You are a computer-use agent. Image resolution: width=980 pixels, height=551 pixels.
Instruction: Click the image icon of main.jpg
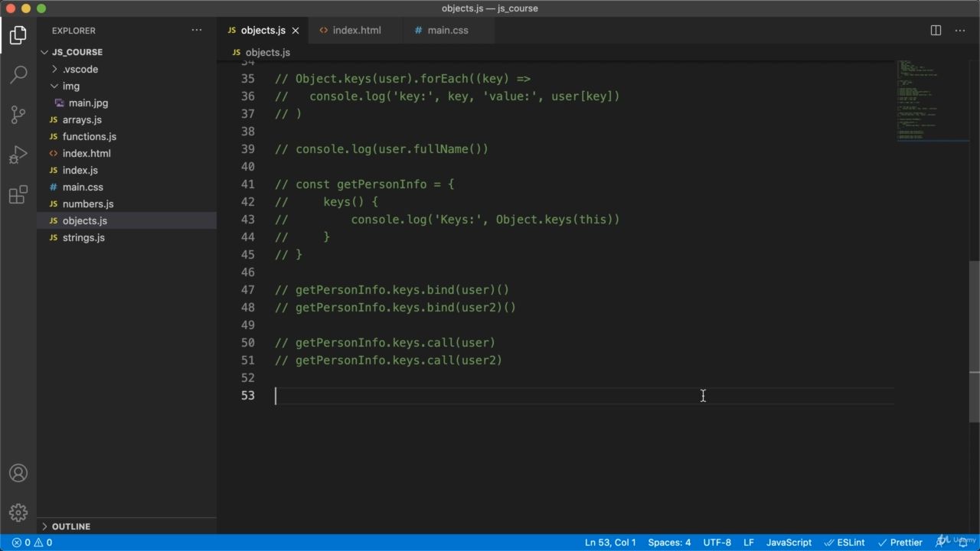60,103
